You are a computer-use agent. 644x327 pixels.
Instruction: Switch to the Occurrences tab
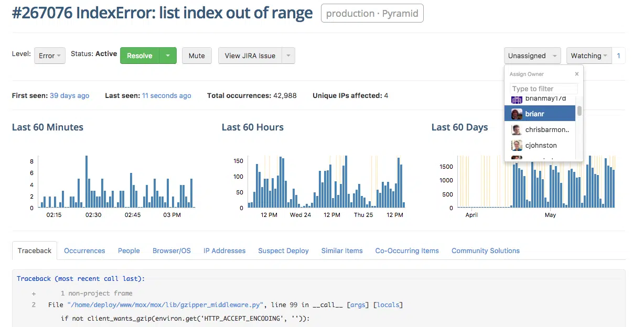(84, 250)
